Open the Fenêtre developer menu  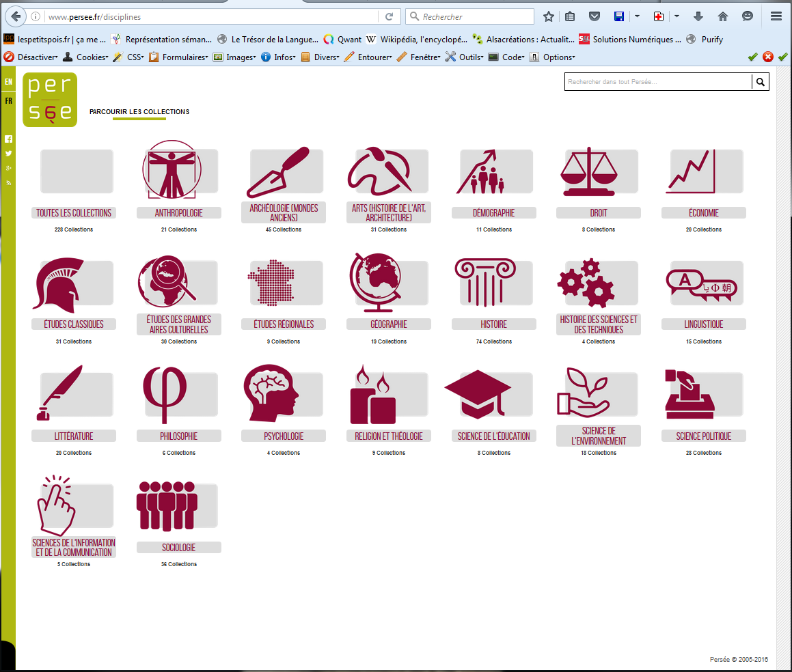(x=419, y=57)
